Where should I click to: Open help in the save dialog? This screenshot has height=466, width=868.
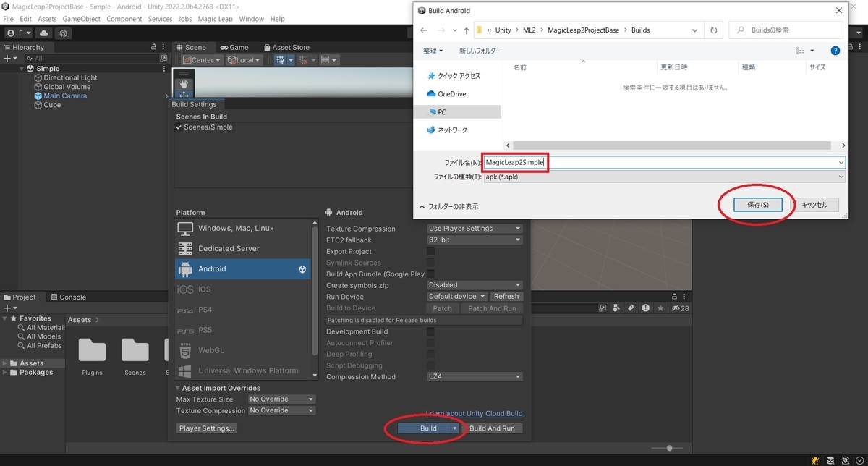tap(835, 51)
